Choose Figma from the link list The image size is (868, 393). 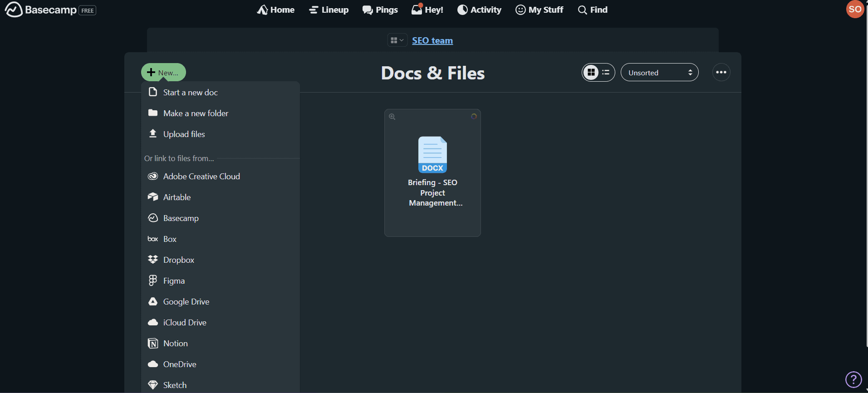click(x=174, y=281)
